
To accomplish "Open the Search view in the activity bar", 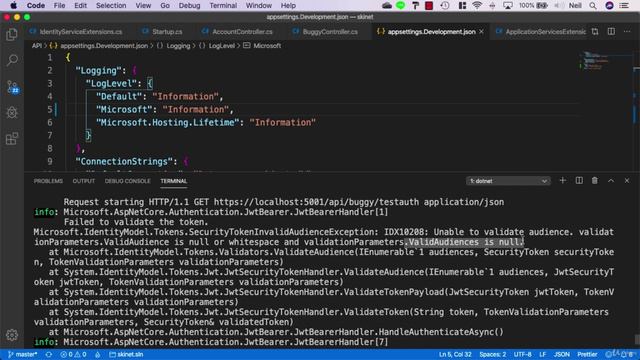I will (12, 60).
